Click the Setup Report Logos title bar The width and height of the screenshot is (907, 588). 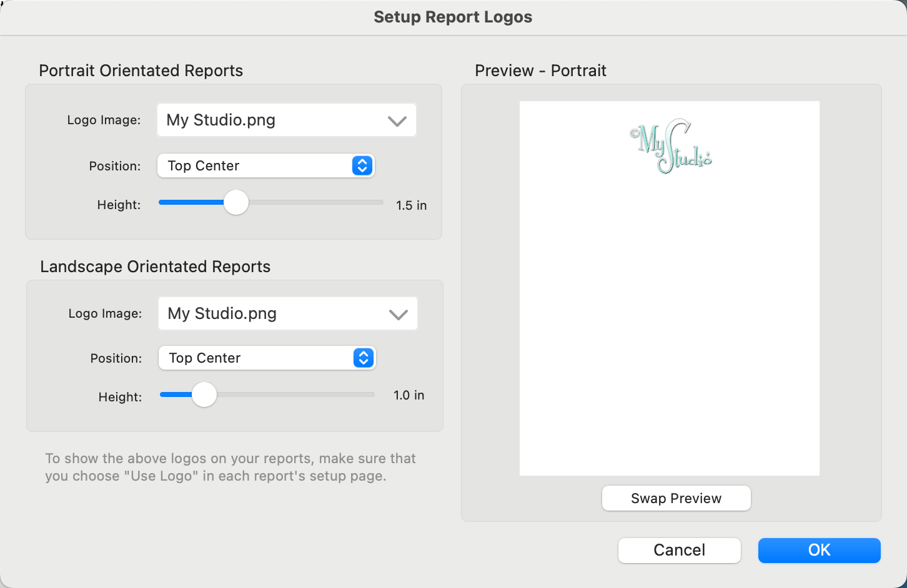453,17
